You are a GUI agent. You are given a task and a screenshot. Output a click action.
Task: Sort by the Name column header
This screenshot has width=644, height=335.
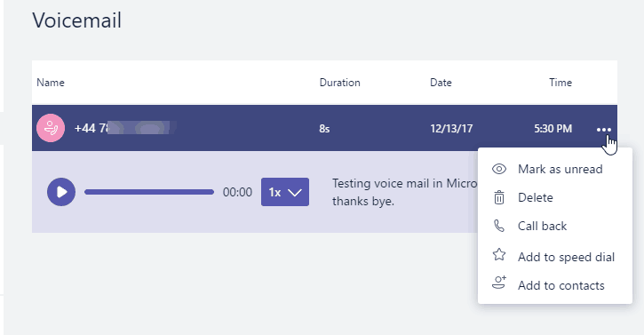pos(51,83)
